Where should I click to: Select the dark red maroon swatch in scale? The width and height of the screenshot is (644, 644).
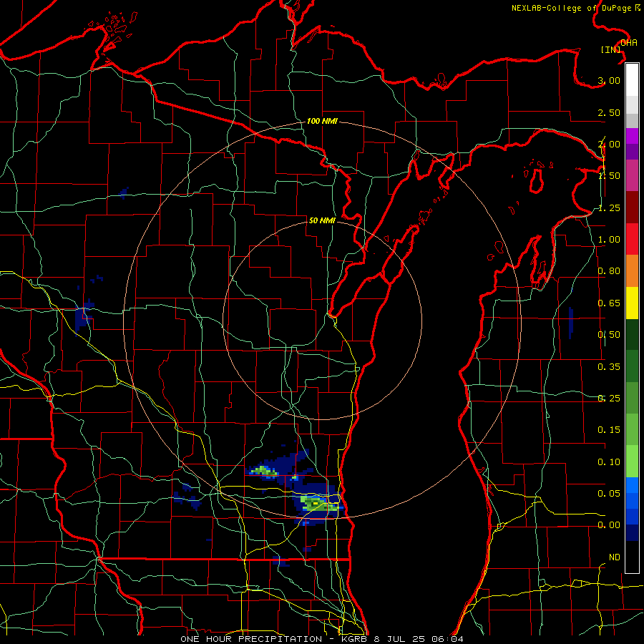[x=632, y=208]
